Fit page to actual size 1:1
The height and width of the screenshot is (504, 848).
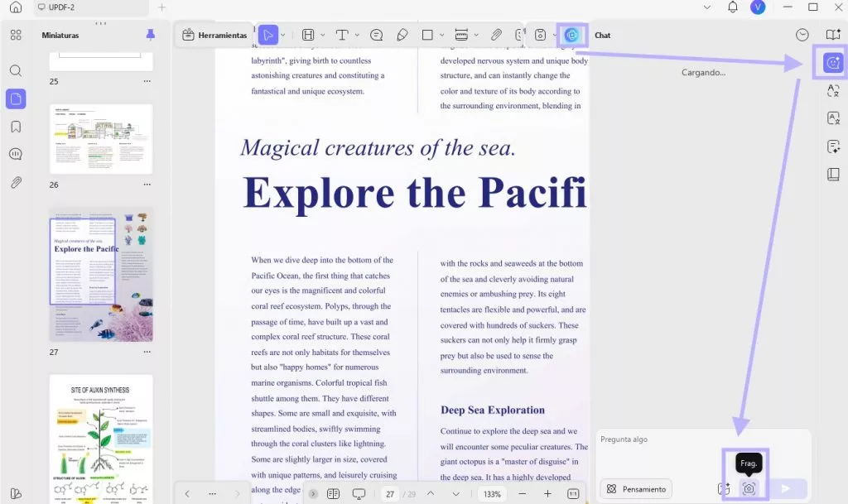[573, 494]
